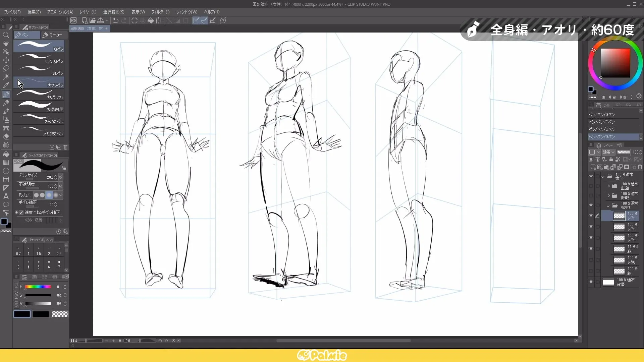This screenshot has width=644, height=362.
Task: Open the ウィンドウ(W) menu
Action: (x=187, y=12)
